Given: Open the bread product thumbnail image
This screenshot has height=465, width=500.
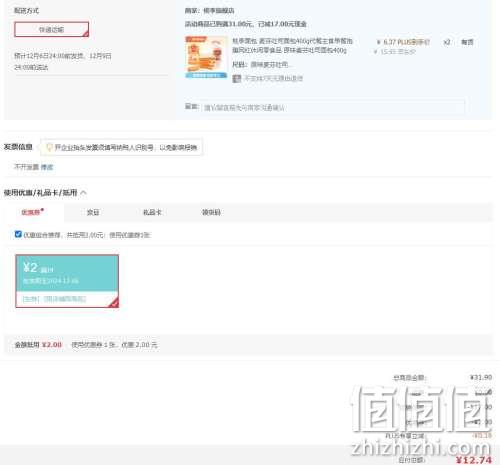Looking at the screenshot, I should pos(206,57).
